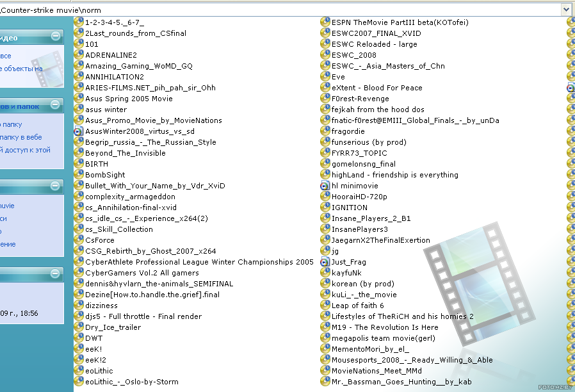Viewport: 575px width, 392px height.
Task: Select the ESWC_2008 file icon
Action: [x=325, y=54]
